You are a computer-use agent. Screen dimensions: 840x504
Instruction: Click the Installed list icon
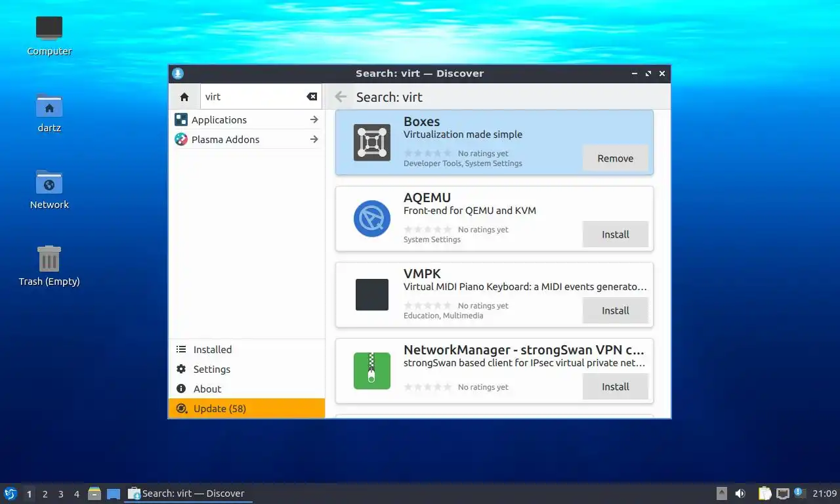pyautogui.click(x=181, y=350)
